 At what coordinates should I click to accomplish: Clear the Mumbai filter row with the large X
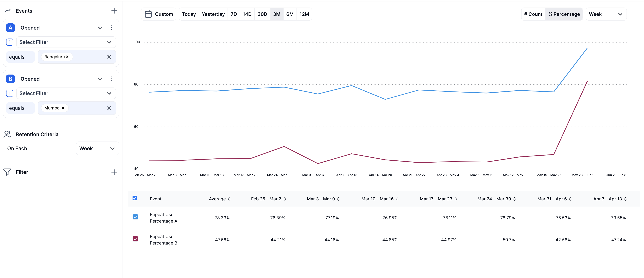[x=109, y=108]
